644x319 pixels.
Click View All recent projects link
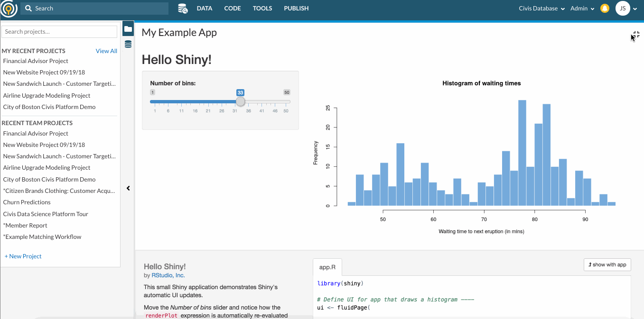point(106,51)
